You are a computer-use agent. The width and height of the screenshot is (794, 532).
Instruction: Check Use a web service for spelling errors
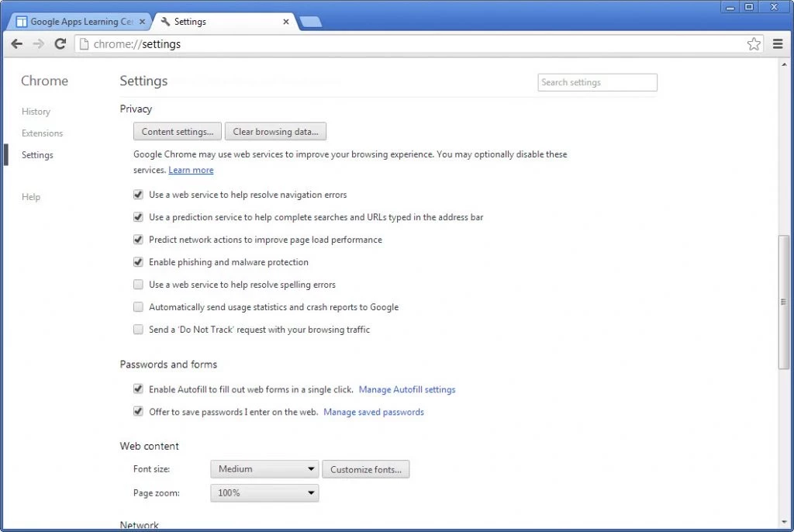coord(138,285)
